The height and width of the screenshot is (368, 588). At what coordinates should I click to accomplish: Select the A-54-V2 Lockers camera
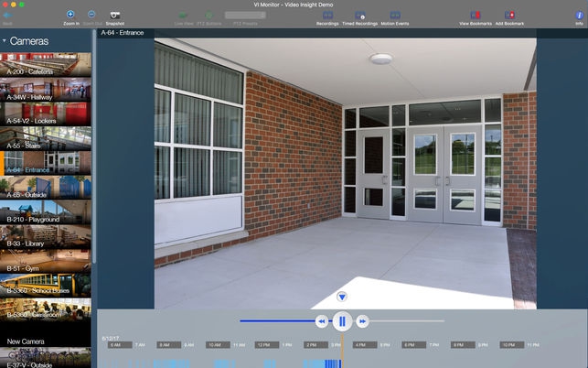point(46,114)
